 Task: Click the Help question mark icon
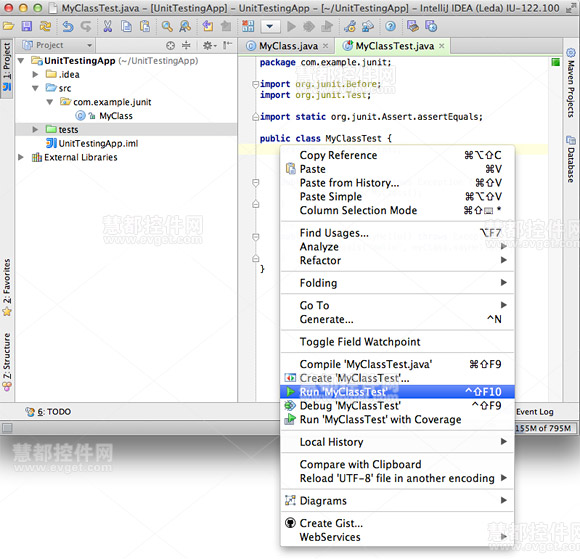(x=390, y=26)
